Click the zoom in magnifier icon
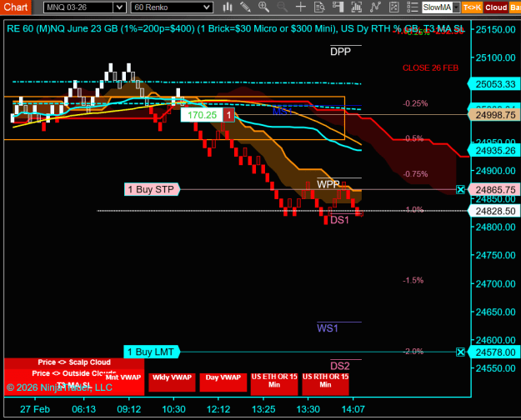Viewport: 521px width, 420px height. [263, 7]
